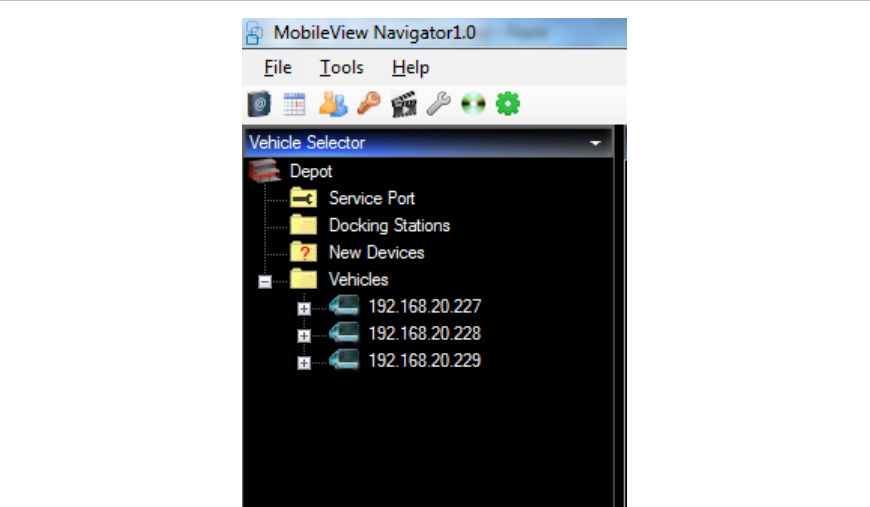Select the 192.168.20.227 text

point(424,306)
